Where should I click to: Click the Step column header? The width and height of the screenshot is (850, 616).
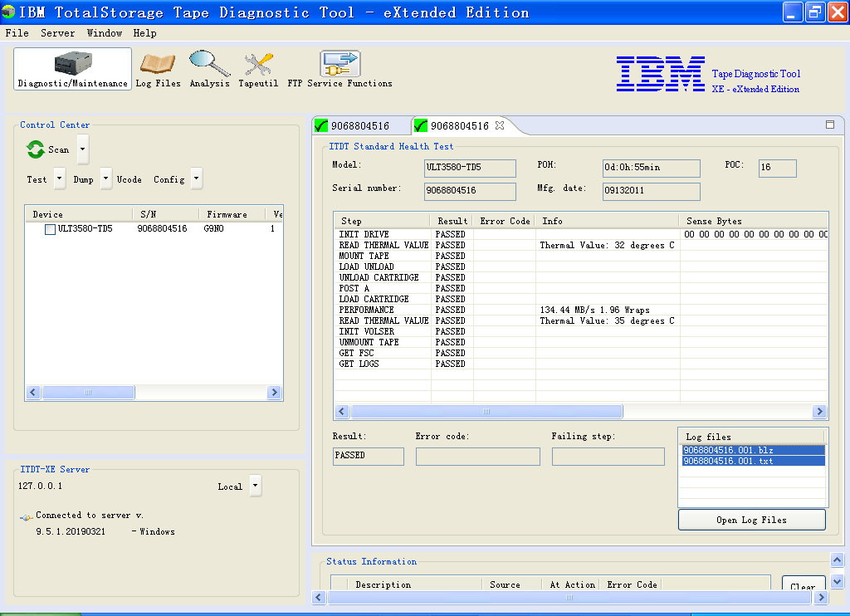(383, 221)
